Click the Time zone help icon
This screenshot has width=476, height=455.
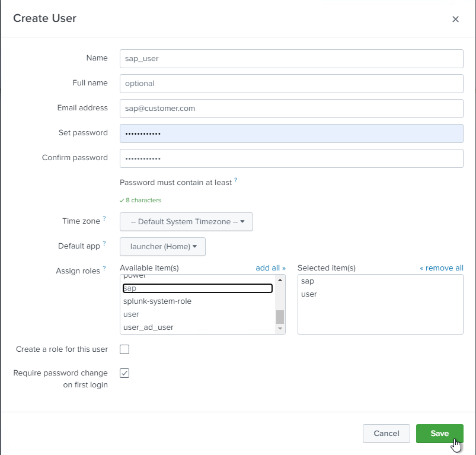tap(104, 218)
